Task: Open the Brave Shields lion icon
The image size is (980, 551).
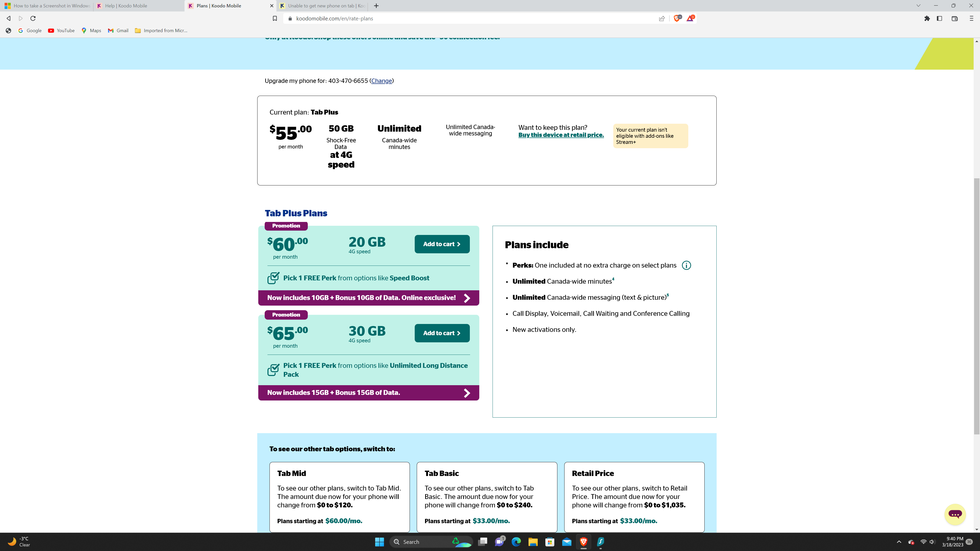Action: pos(677,18)
